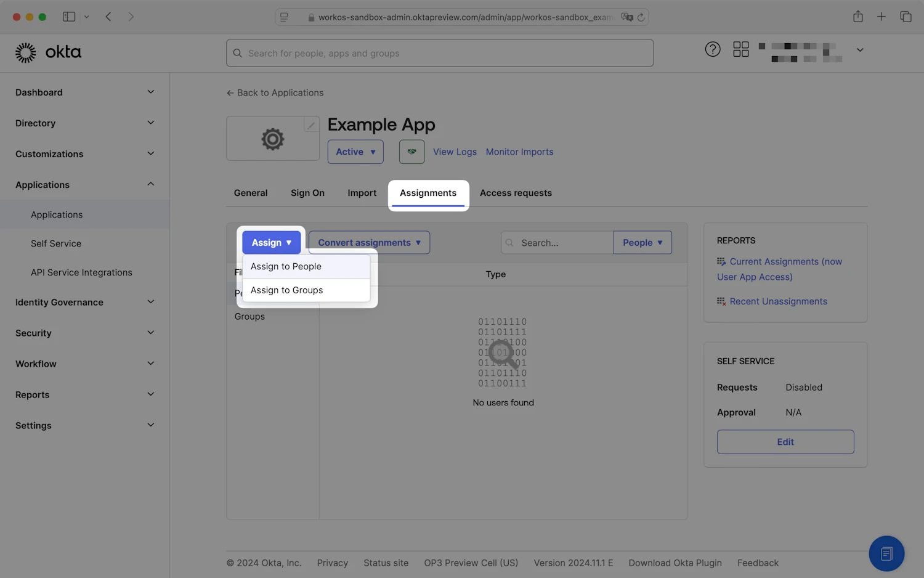Show Safari tab overview icon
This screenshot has width=924, height=578.
(906, 17)
